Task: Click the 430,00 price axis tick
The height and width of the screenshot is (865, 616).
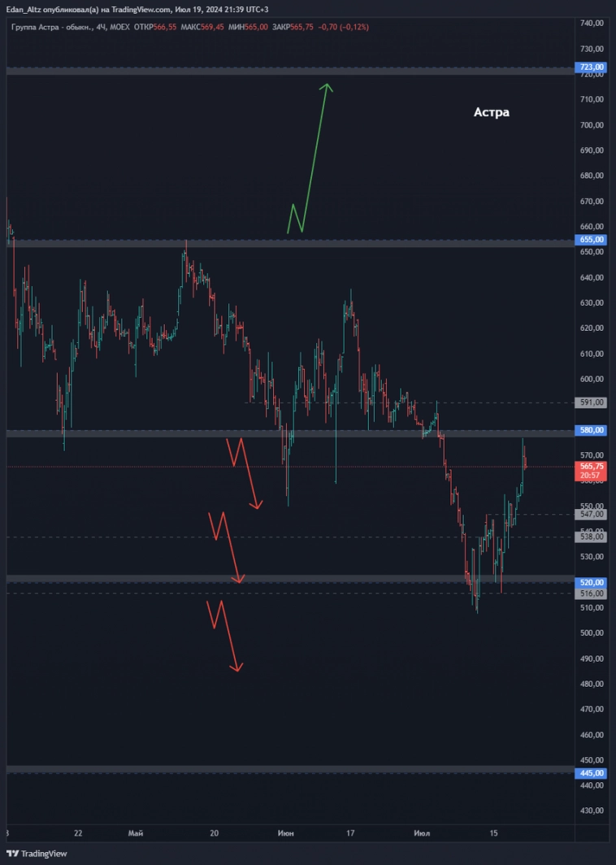Action: [x=592, y=811]
